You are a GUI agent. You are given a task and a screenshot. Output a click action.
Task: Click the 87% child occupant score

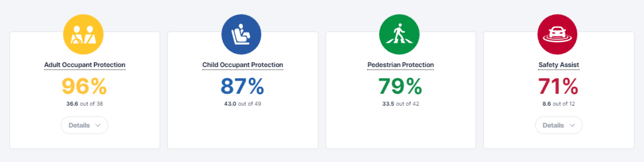pos(242,86)
